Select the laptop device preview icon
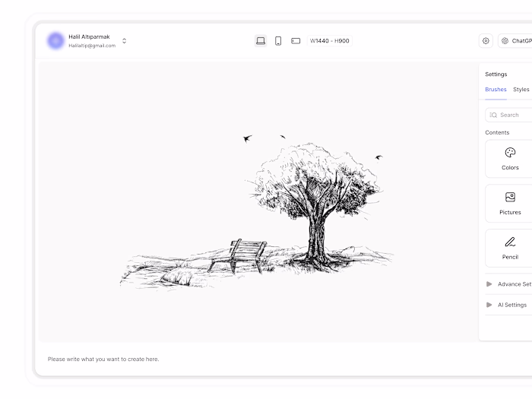This screenshot has width=532, height=399. [261, 41]
